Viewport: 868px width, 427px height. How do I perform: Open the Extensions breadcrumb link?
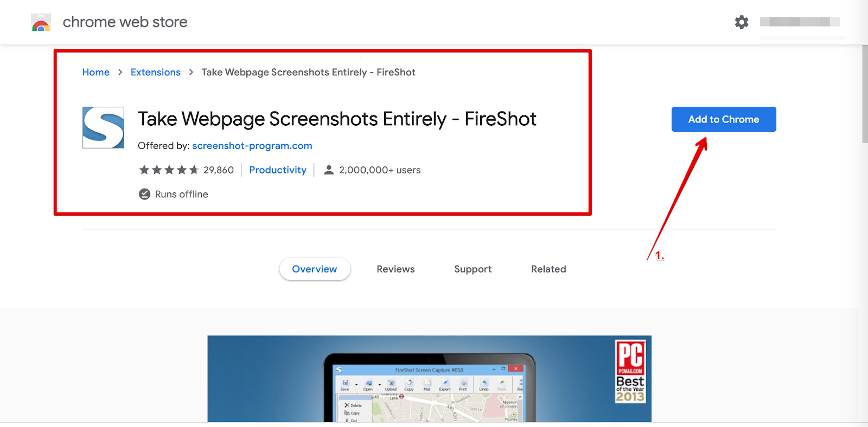click(x=156, y=72)
